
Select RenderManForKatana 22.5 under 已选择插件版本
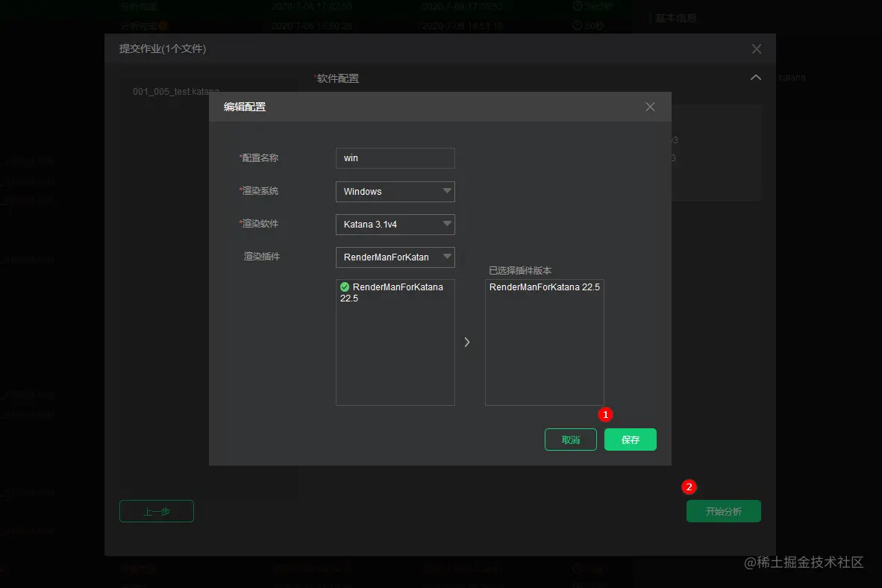click(545, 286)
